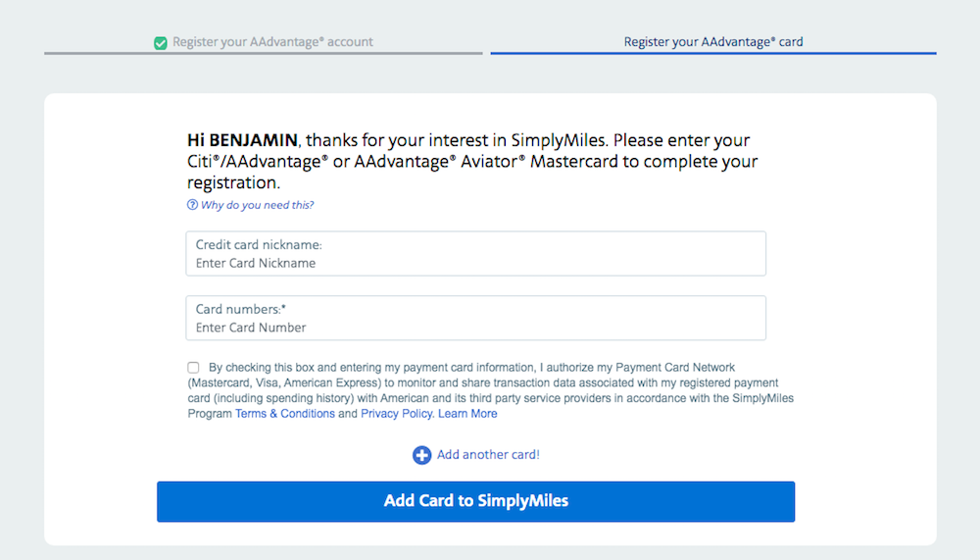Click the 'Hi BENJAMIN' greeting text

242,140
